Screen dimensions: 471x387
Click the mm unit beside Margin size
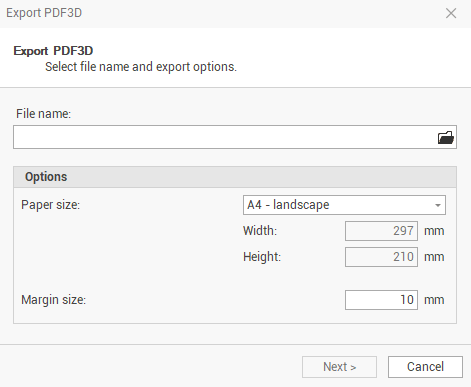(x=434, y=300)
